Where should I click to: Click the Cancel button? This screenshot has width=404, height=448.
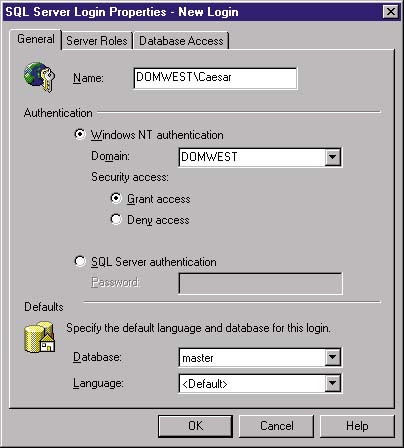276,426
